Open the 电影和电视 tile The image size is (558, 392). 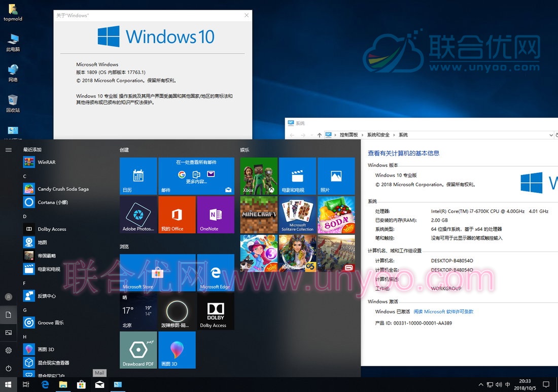[297, 176]
